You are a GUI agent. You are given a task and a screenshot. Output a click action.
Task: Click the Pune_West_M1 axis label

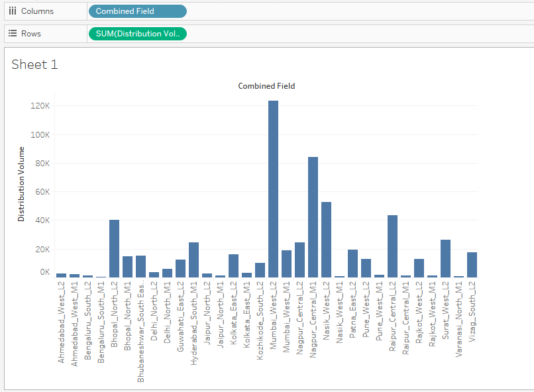coord(380,311)
